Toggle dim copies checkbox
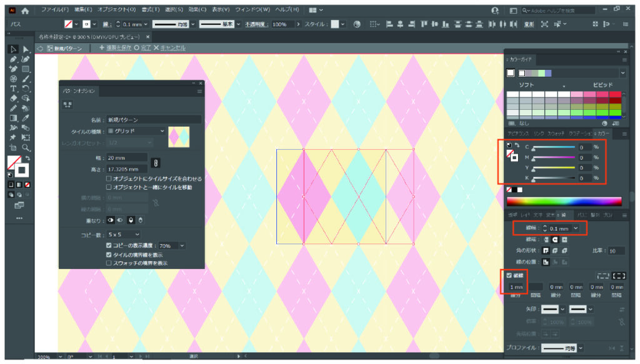 (109, 245)
